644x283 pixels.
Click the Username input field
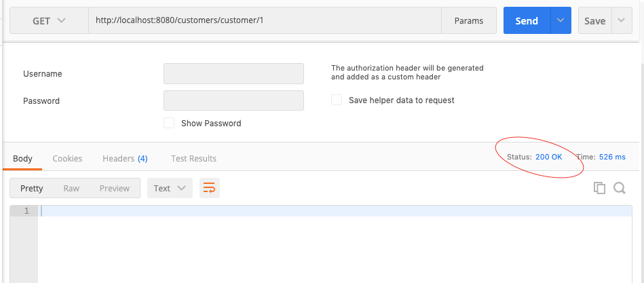tap(233, 73)
